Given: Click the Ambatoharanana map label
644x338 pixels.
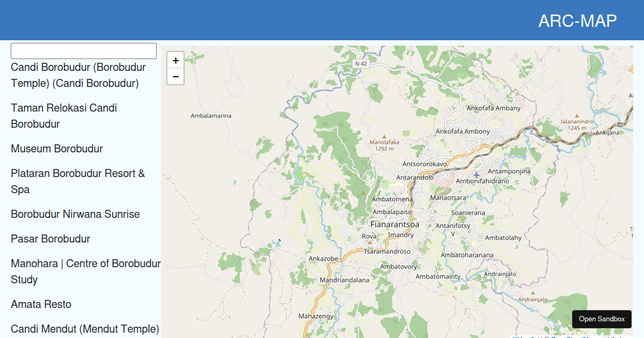Looking at the screenshot, I should point(467,255).
